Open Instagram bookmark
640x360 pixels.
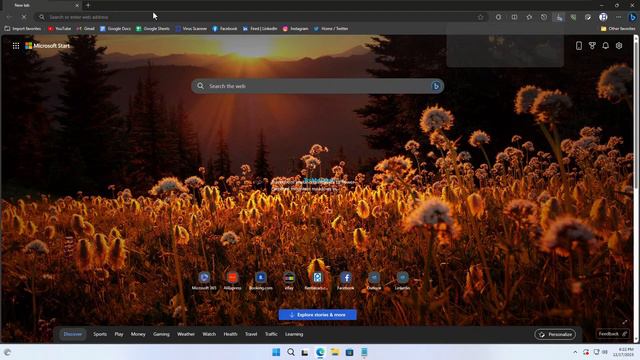click(x=296, y=29)
